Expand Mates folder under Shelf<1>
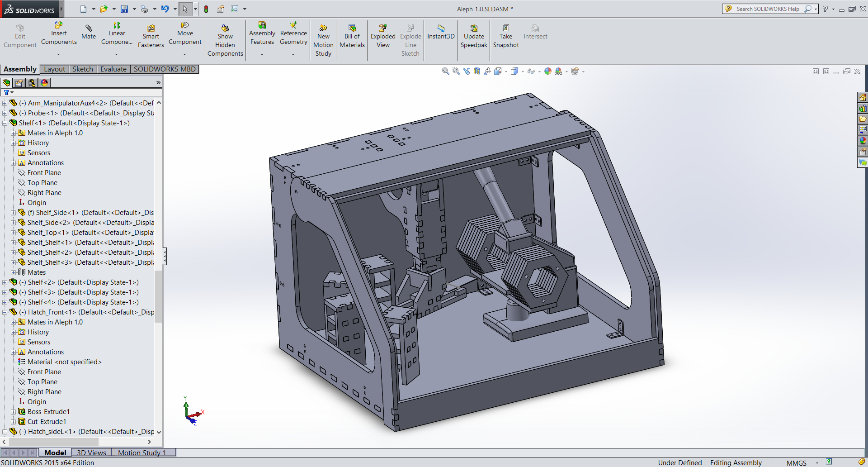The image size is (868, 467). 14,272
